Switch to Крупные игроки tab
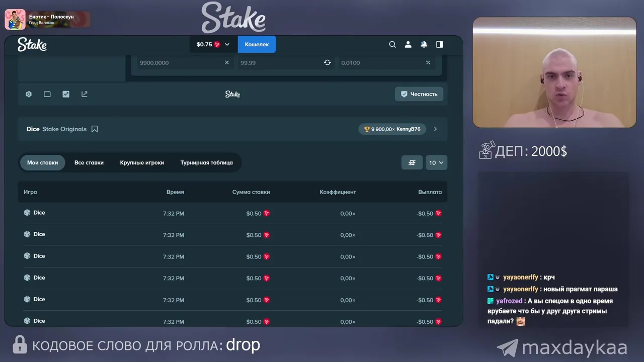Viewport: 644px width, 362px height. 142,162
